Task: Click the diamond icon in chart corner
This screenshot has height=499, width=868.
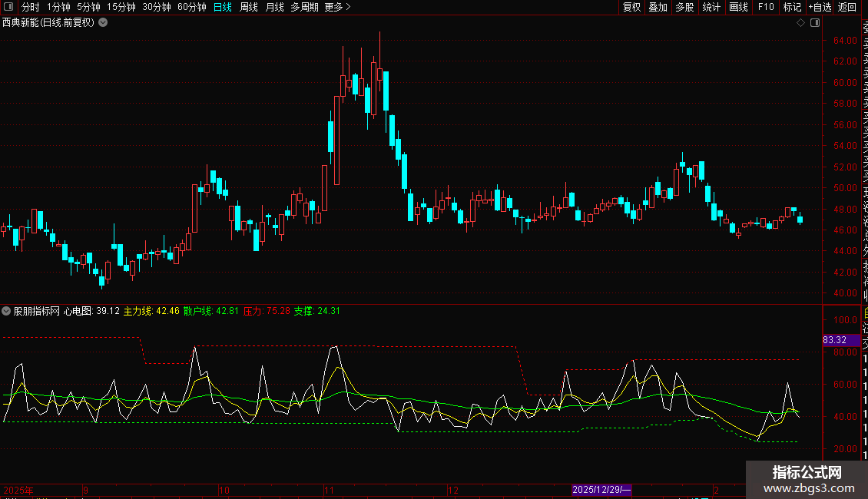Action: tap(800, 23)
